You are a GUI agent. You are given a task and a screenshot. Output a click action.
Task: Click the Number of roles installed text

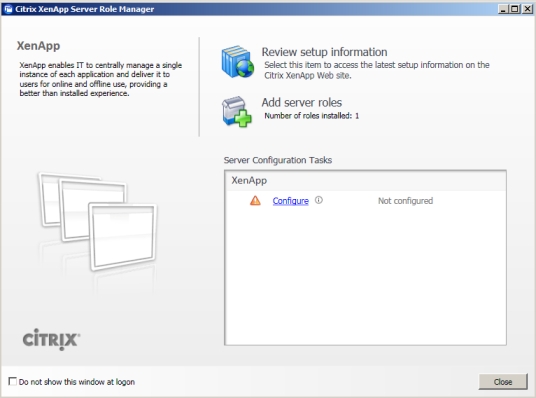[x=311, y=116]
